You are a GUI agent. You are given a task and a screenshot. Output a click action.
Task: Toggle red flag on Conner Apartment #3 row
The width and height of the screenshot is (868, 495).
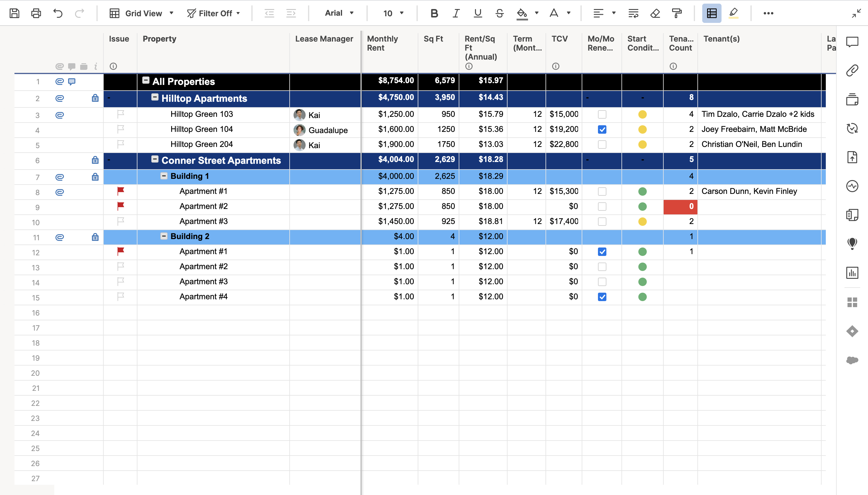(x=121, y=221)
